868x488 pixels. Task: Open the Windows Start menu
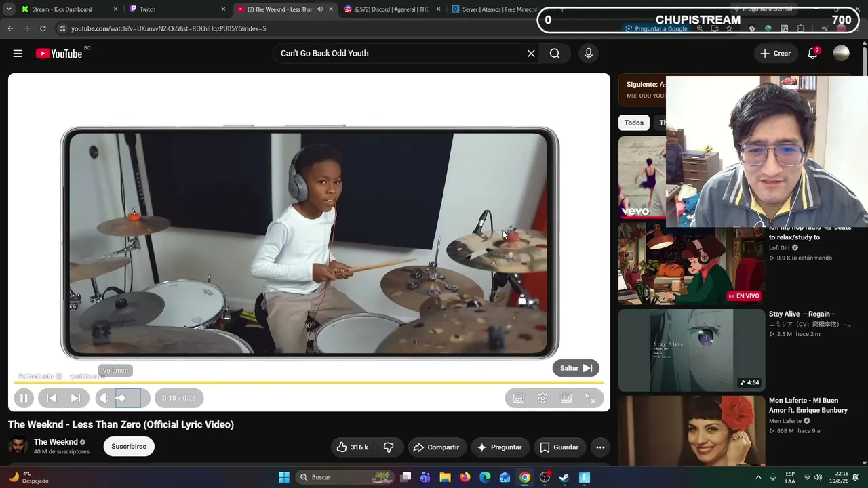coord(284,477)
